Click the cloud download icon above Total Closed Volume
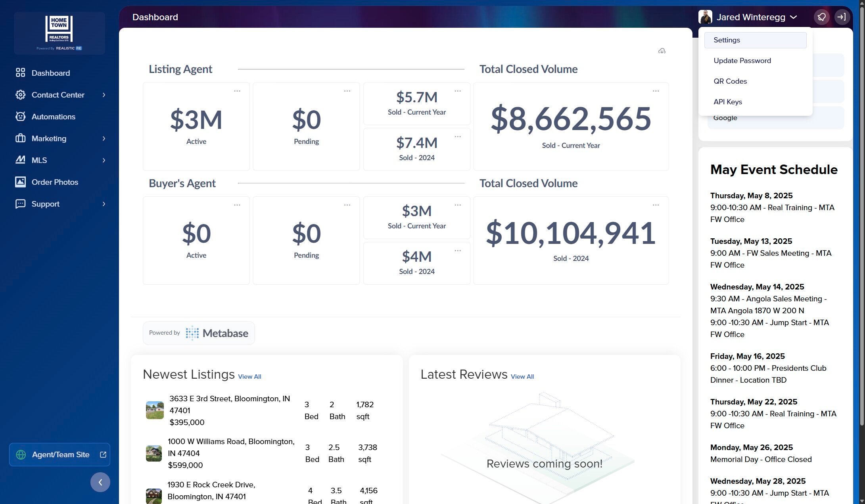The height and width of the screenshot is (504, 865). pos(662,51)
